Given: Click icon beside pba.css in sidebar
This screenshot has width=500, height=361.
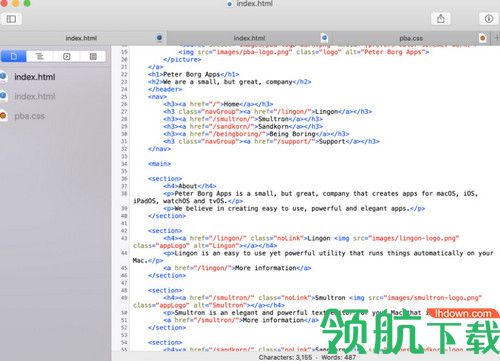Looking at the screenshot, I should 3,116.
